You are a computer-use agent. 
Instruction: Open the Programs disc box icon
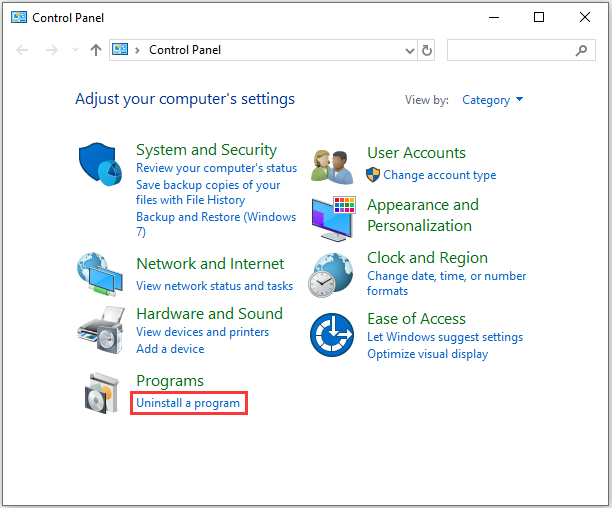[x=101, y=393]
